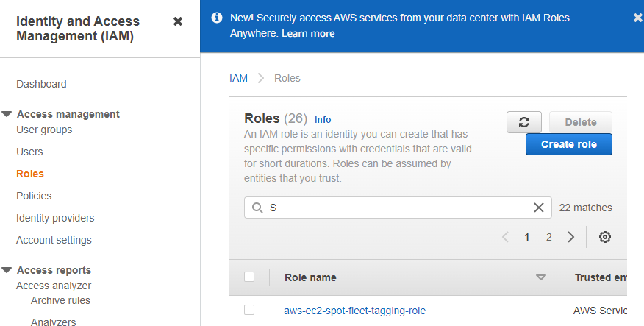The height and width of the screenshot is (326, 644).
Task: Collapse the Access management section
Action: (x=7, y=114)
